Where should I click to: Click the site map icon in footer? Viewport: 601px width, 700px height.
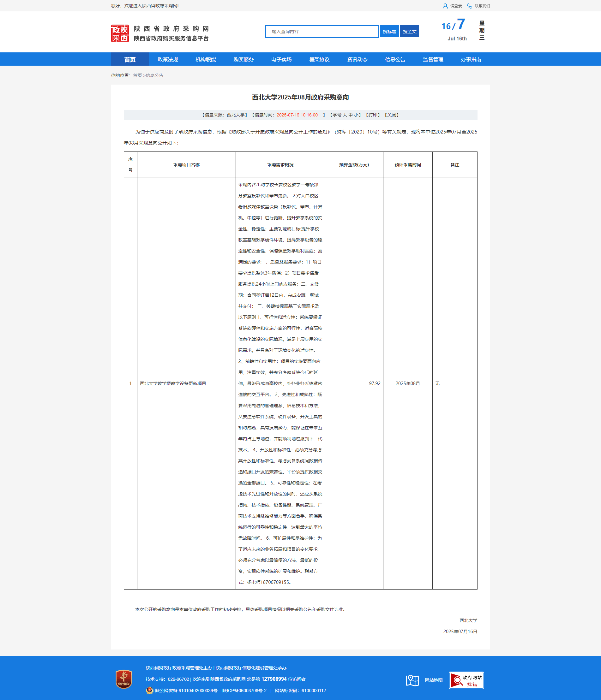tap(412, 680)
